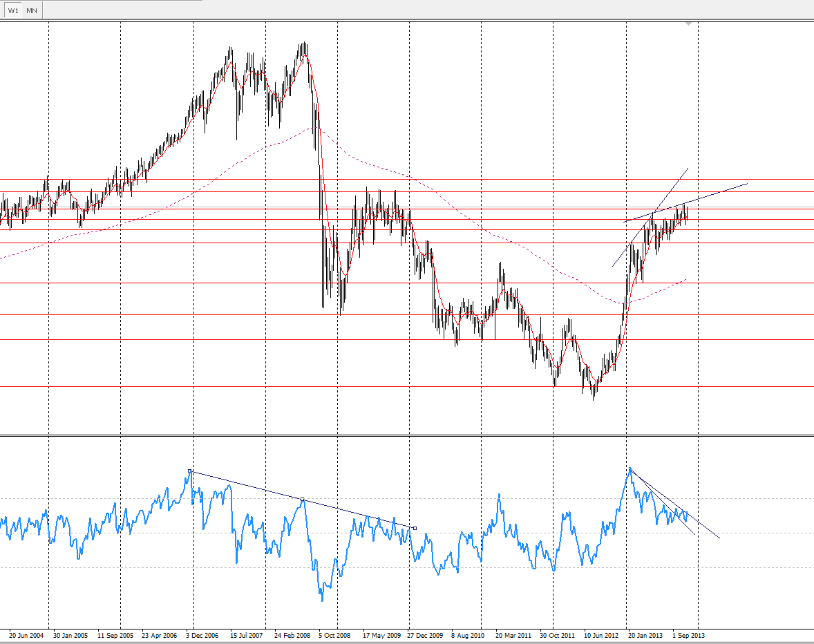Click the '23 Apr 2006' date label
Screen dimensions: 814x644
[x=160, y=635]
